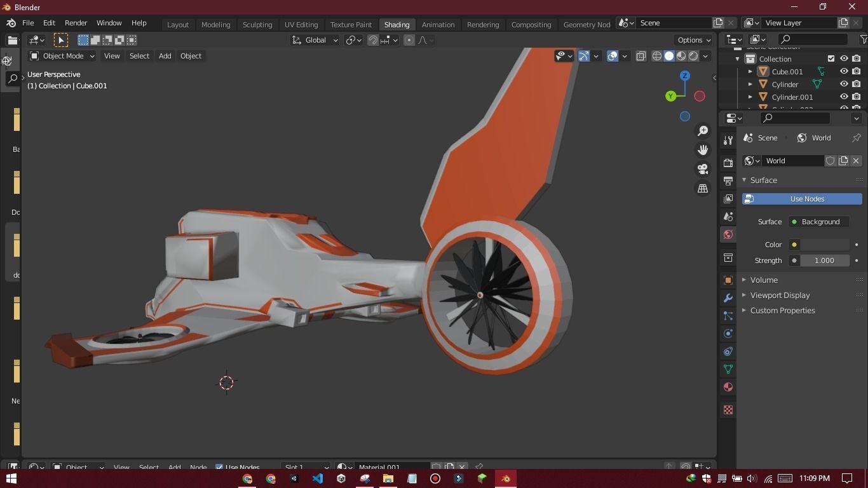Open the Modifiers properties tab
868x488 pixels.
point(728,298)
